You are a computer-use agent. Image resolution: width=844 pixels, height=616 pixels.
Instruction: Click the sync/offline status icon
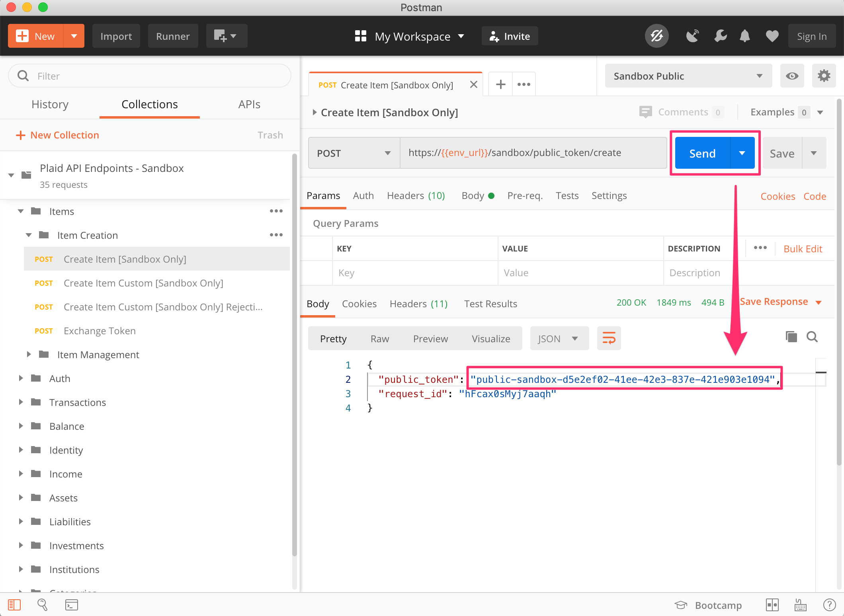coord(656,36)
